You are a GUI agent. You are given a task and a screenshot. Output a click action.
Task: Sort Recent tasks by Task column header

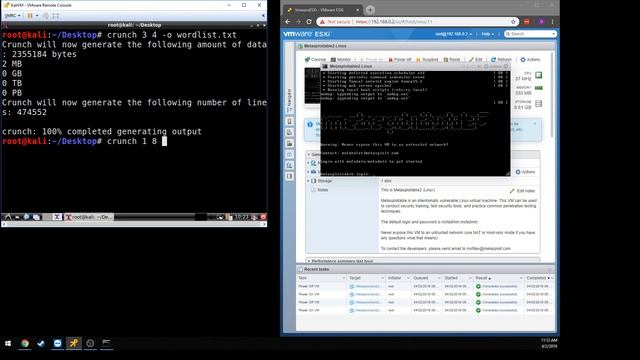coord(321,278)
